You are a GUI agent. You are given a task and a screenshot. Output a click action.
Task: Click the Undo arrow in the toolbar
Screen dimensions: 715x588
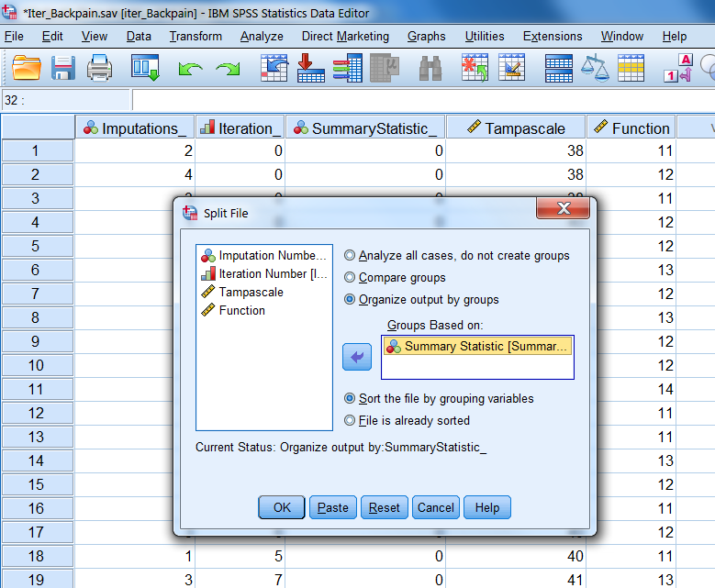pyautogui.click(x=190, y=69)
